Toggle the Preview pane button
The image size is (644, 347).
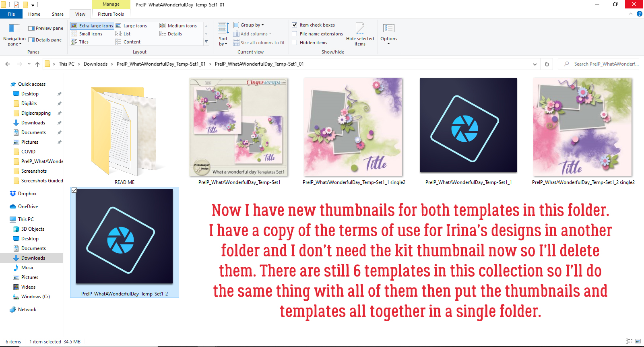(45, 28)
